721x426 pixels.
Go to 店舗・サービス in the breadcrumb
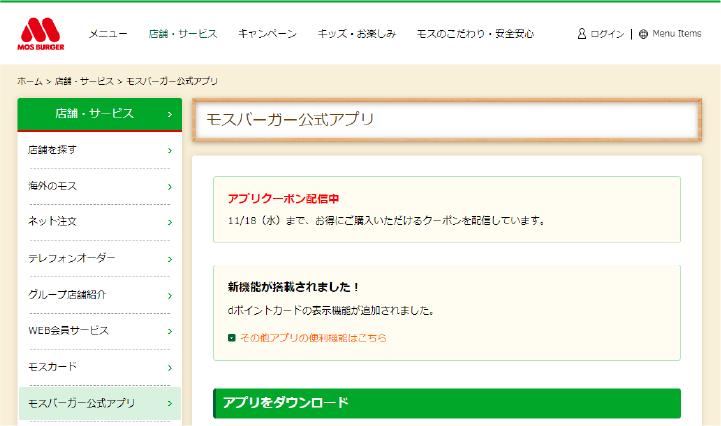tap(84, 81)
